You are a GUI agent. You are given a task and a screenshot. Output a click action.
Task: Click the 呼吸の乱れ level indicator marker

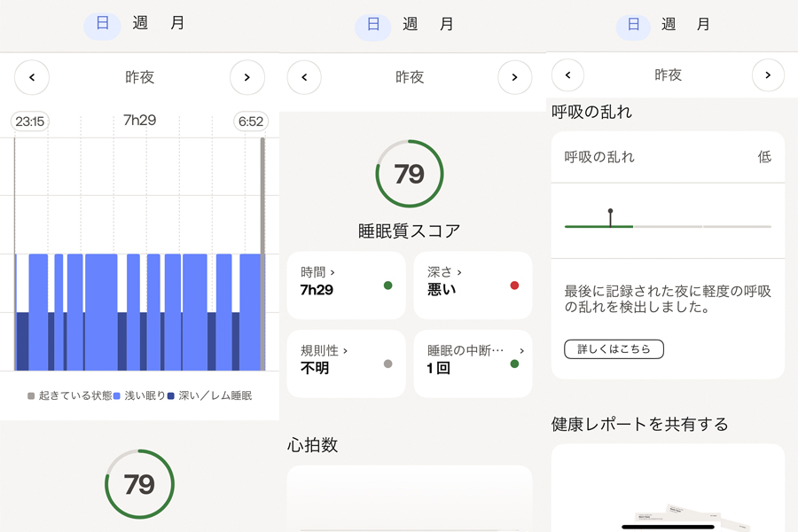[x=610, y=218]
